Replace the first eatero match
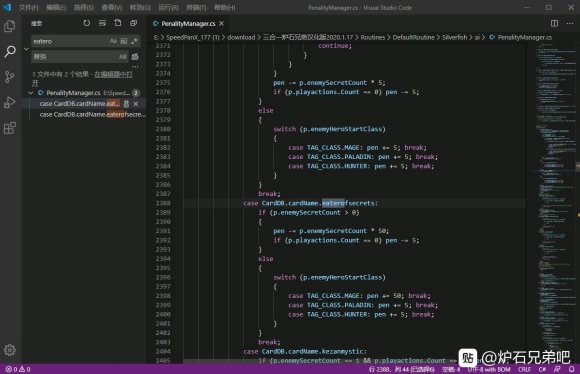 coord(126,104)
